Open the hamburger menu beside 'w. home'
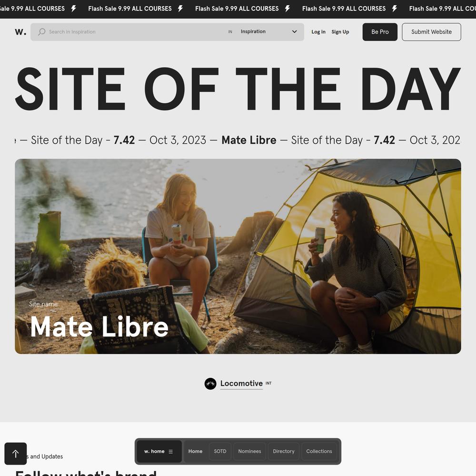 (170, 451)
